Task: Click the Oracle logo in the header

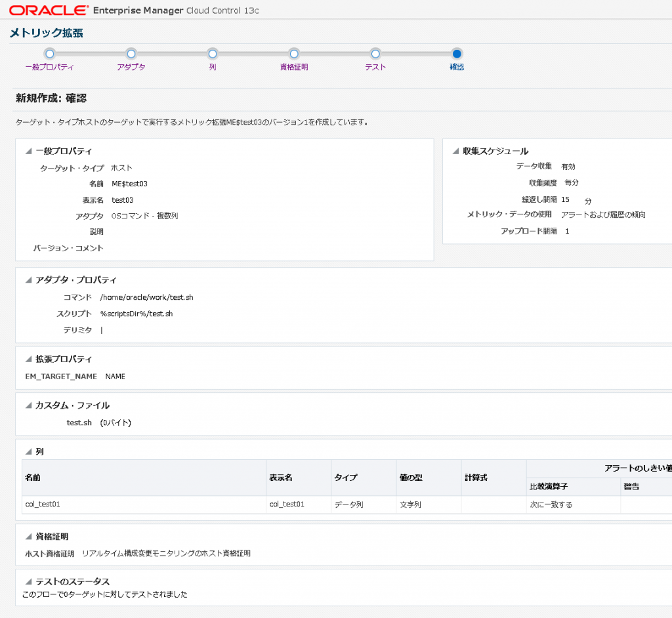Action: click(x=49, y=10)
